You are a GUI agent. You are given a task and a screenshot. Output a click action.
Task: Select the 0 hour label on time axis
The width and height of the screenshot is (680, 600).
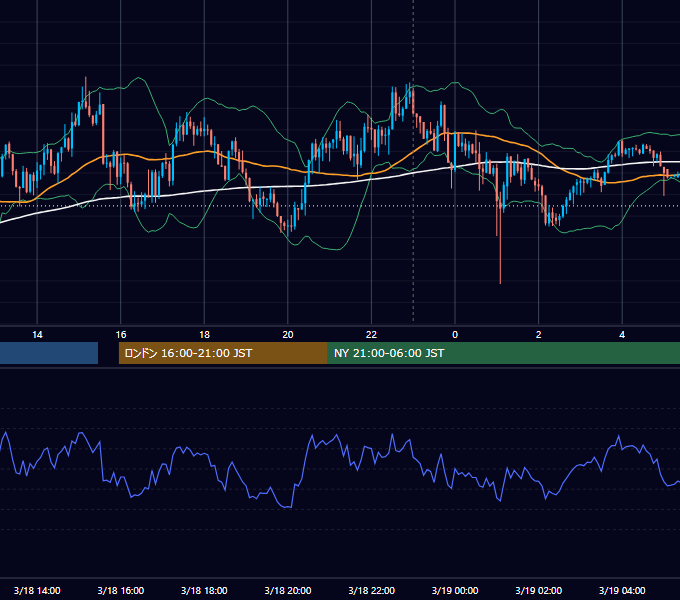(x=455, y=335)
